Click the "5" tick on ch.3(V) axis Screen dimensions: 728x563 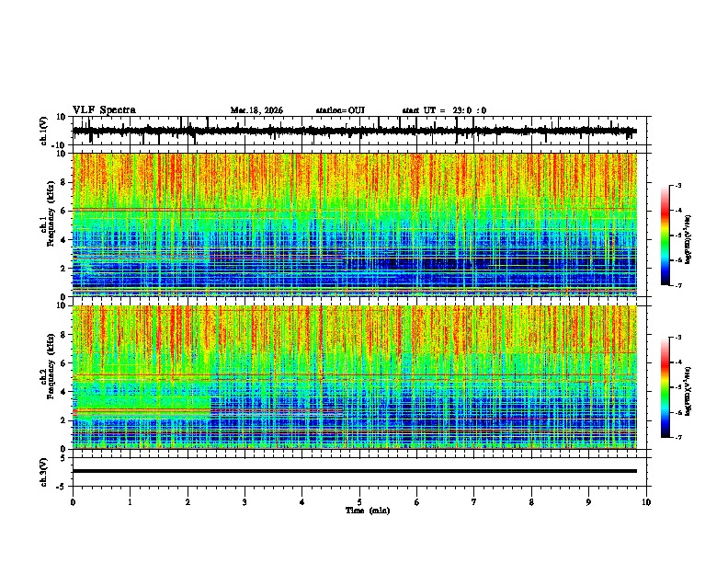[x=63, y=457]
